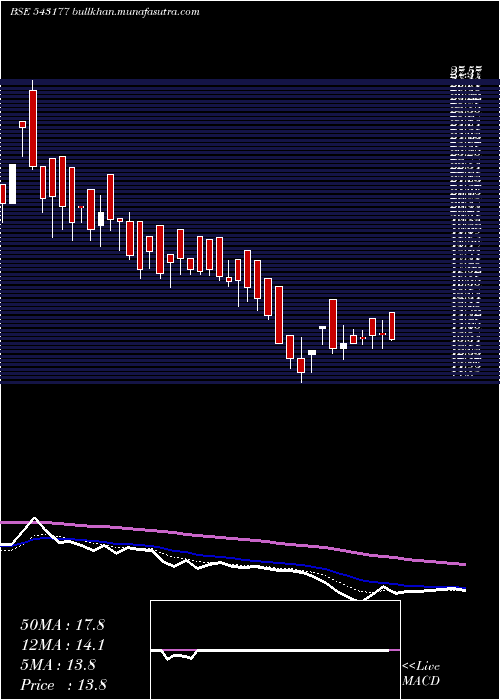Click the BSE 543177 bullkhan.munafasutra.com header text

coord(104,12)
